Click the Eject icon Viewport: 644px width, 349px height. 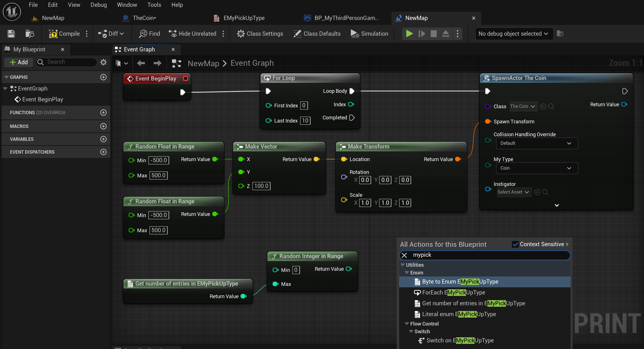tap(446, 34)
